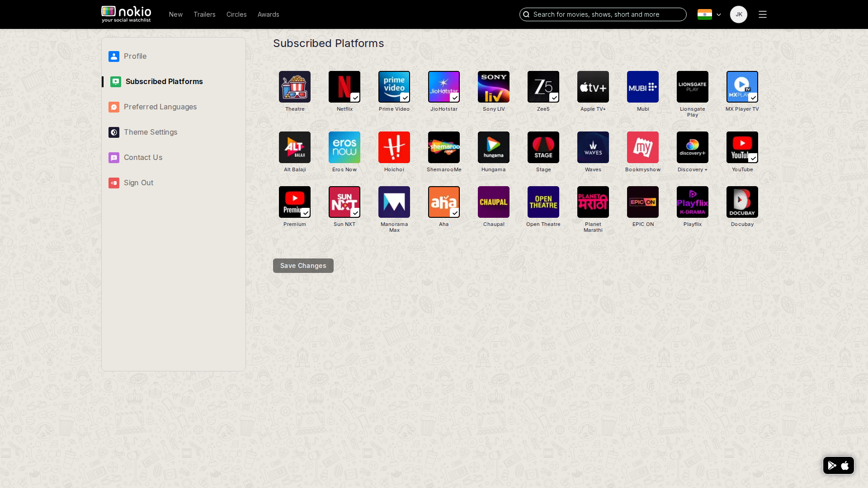The image size is (868, 488).
Task: Select the Docubay platform icon
Action: tap(742, 202)
